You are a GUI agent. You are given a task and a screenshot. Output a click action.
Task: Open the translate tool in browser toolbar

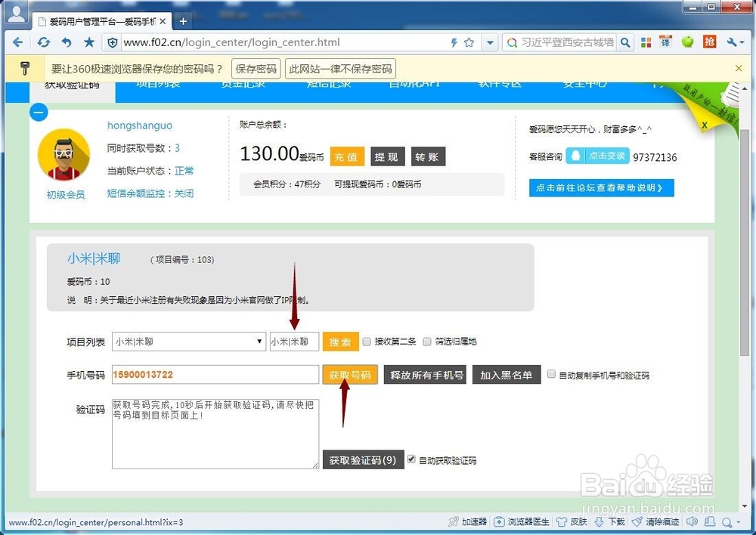[665, 42]
